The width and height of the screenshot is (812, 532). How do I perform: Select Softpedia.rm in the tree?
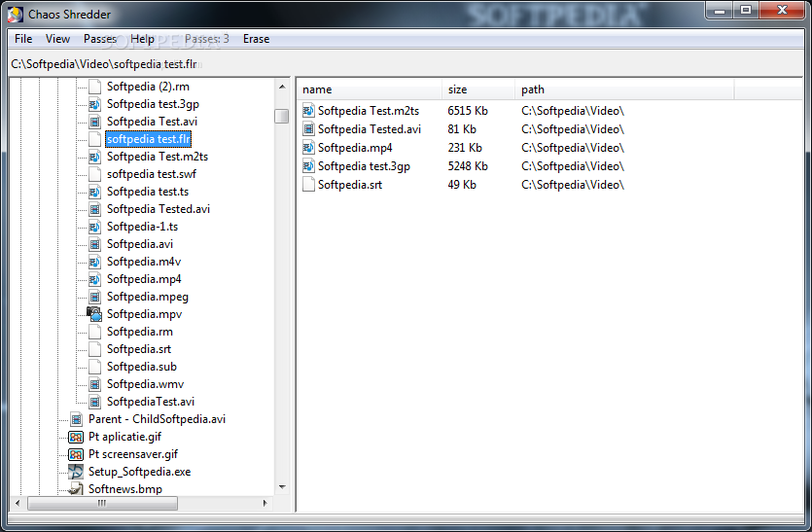(140, 332)
